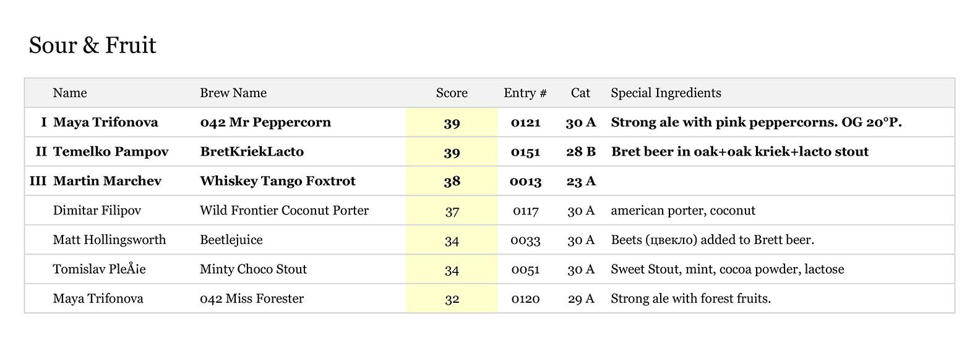Click 042 Mr Peppercorn brew name
Screen dimensions: 980x338
tap(265, 122)
